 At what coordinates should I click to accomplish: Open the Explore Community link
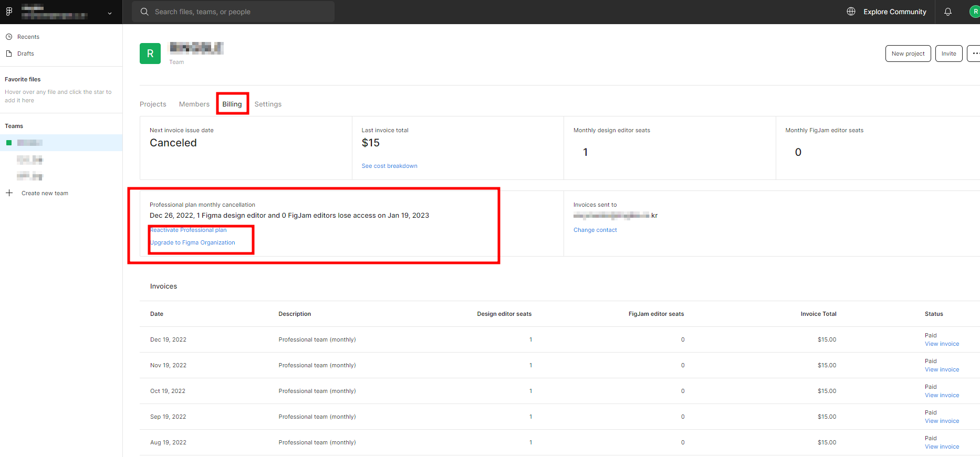point(894,12)
